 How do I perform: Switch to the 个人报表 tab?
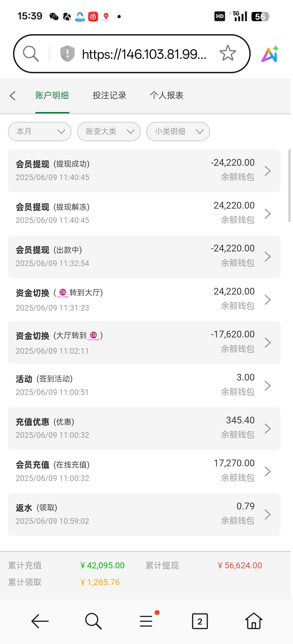tap(167, 95)
